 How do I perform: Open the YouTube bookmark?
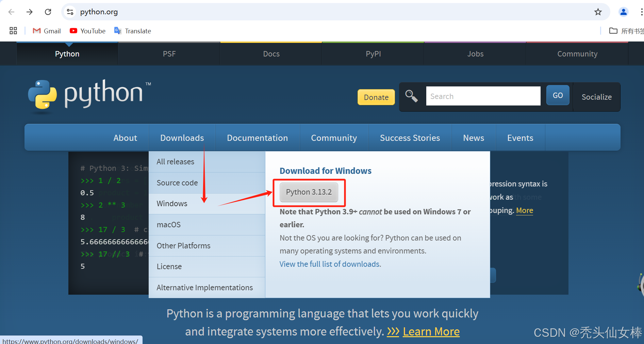point(88,31)
